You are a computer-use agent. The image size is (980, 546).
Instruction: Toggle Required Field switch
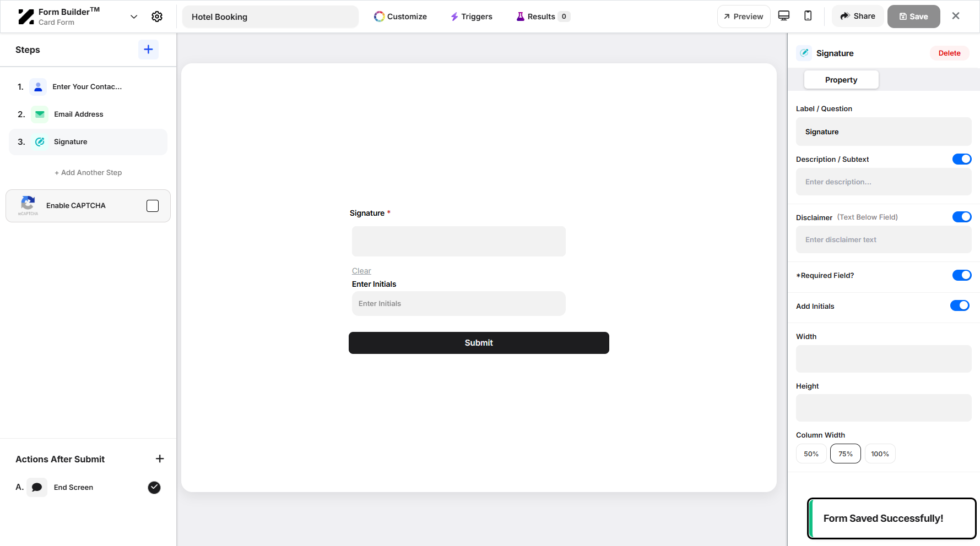click(x=962, y=275)
